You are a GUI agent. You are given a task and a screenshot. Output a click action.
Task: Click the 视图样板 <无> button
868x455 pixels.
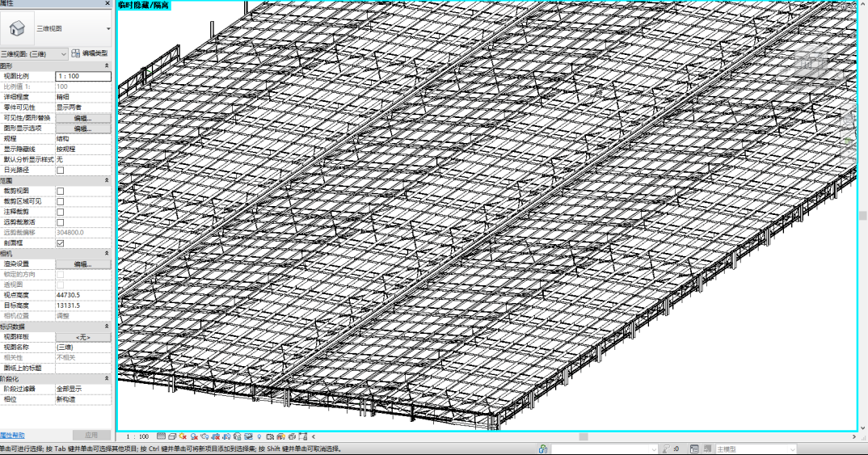83,337
